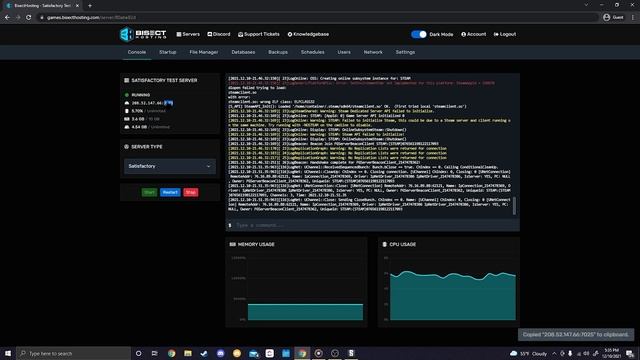The image size is (640, 360).
Task: Click the red Stop button
Action: (x=191, y=192)
